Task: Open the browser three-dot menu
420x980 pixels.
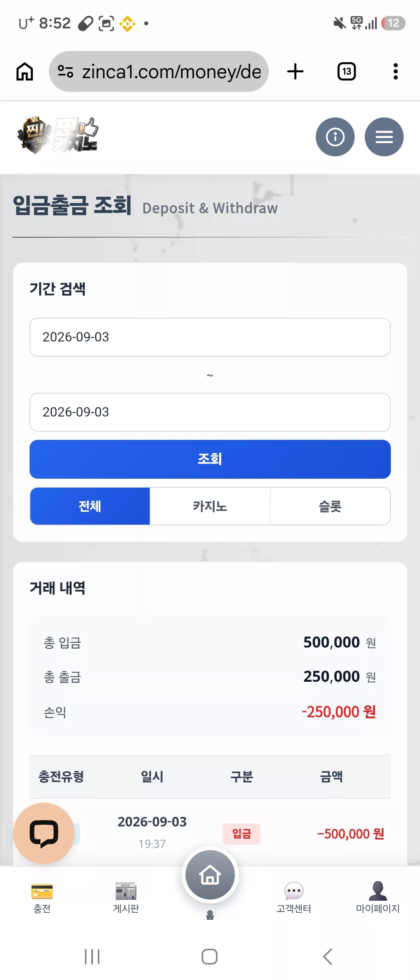Action: [395, 72]
